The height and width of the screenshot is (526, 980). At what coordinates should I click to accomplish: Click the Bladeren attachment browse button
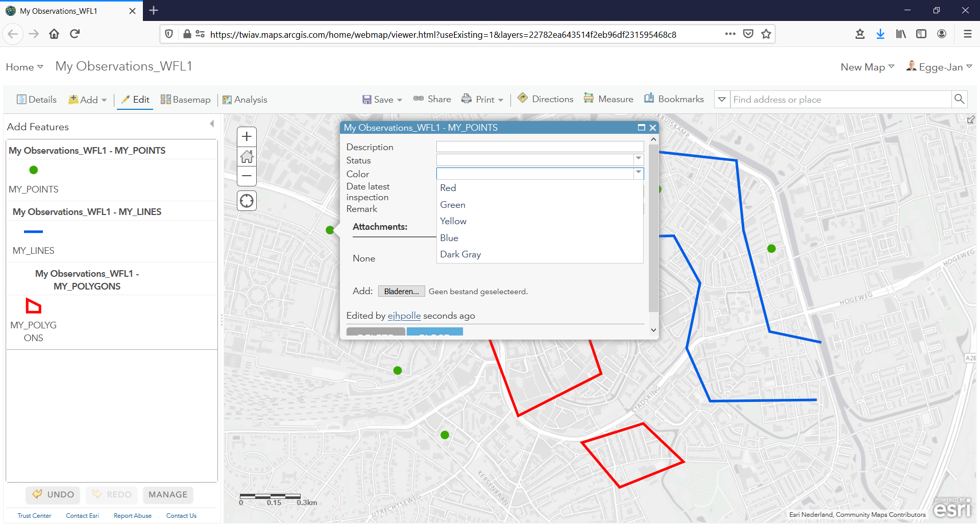401,291
